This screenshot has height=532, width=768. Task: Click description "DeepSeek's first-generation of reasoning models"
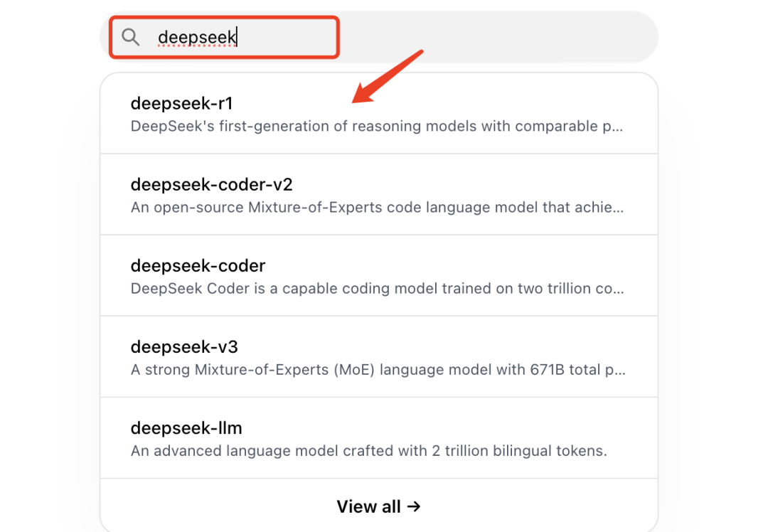377,127
